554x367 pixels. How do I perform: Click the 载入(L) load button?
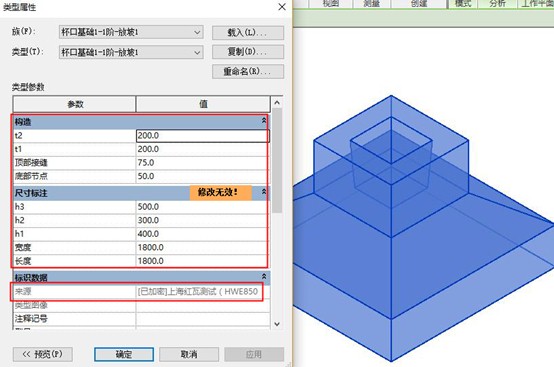pyautogui.click(x=248, y=33)
